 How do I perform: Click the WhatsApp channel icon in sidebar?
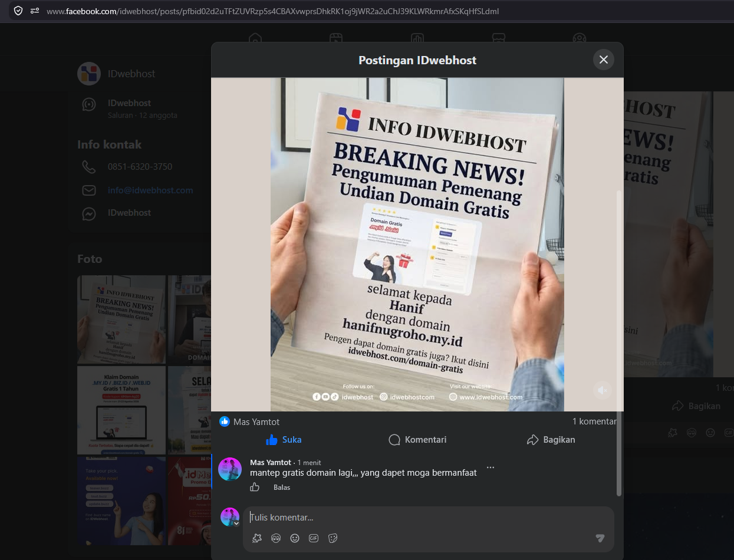(89, 104)
